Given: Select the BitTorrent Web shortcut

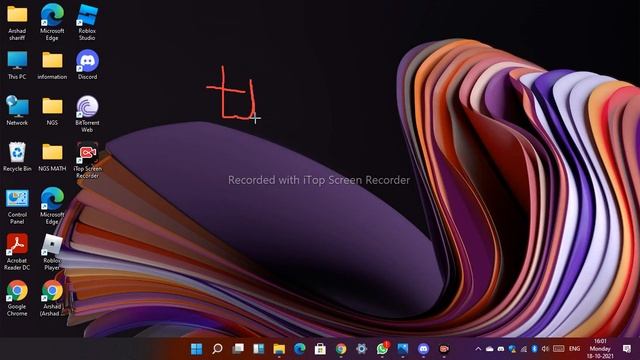Looking at the screenshot, I should [x=87, y=114].
